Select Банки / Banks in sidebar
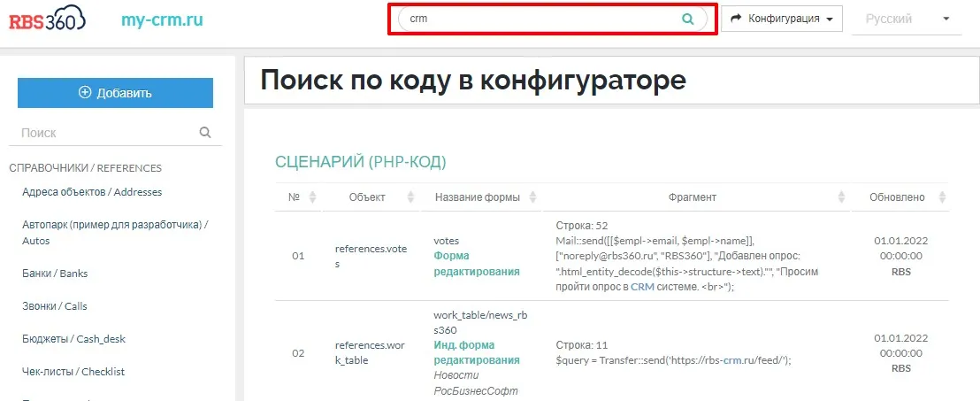The height and width of the screenshot is (401, 980). pos(55,274)
